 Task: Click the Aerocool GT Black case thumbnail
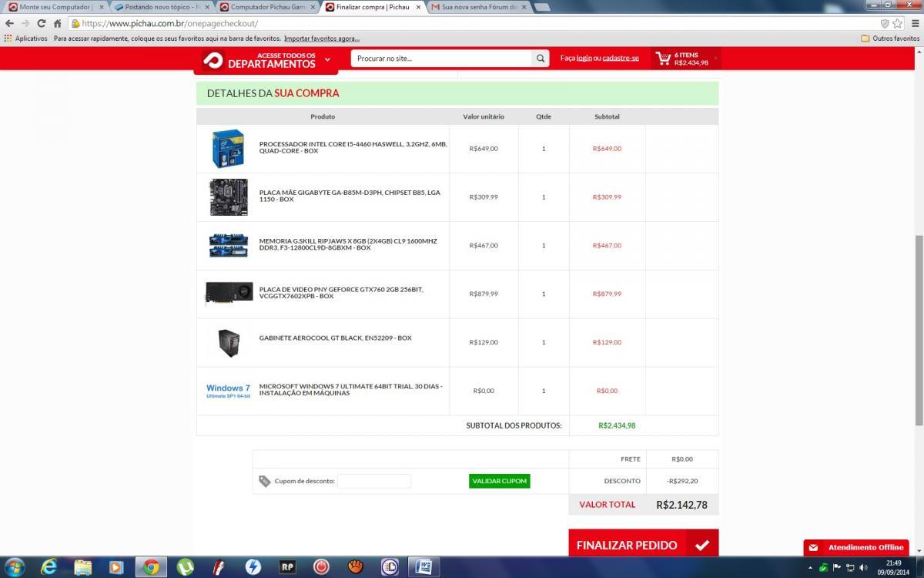(229, 343)
